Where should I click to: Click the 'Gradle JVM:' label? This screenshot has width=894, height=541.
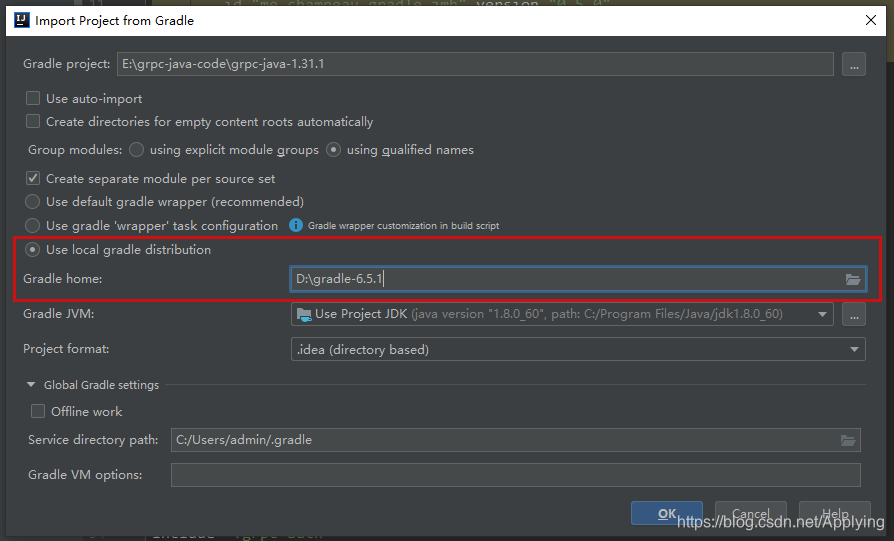point(59,314)
